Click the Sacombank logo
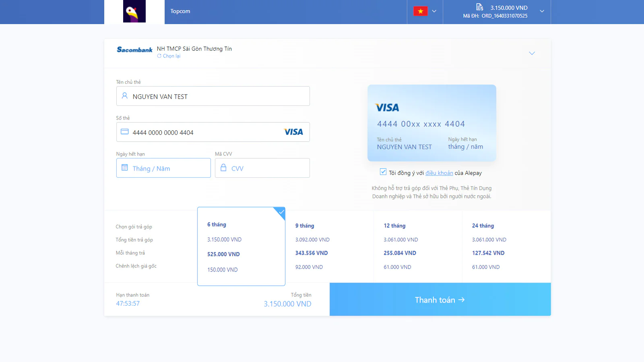This screenshot has height=362, width=644. 134,49
